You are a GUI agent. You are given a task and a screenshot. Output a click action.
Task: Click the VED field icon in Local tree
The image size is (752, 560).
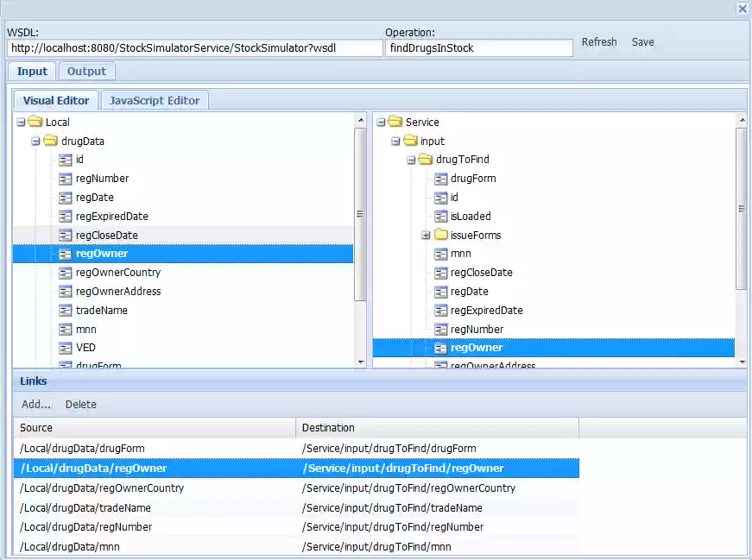pyautogui.click(x=66, y=348)
